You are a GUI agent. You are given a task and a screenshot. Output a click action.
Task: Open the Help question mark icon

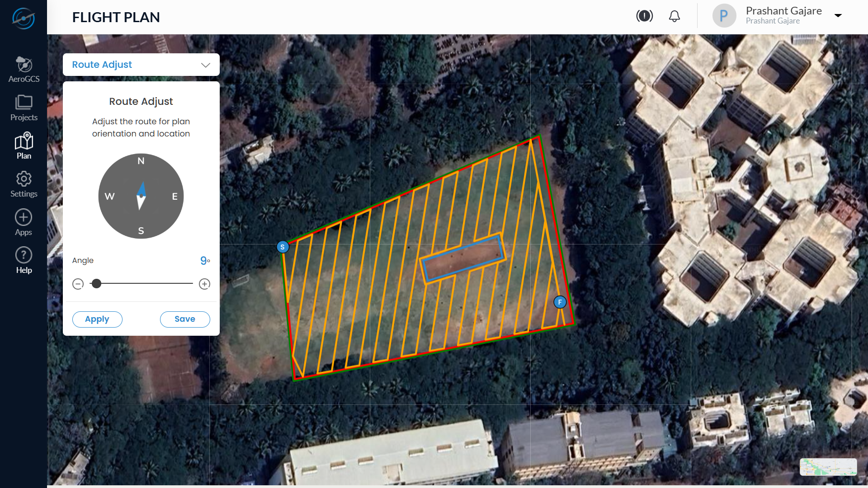(24, 255)
